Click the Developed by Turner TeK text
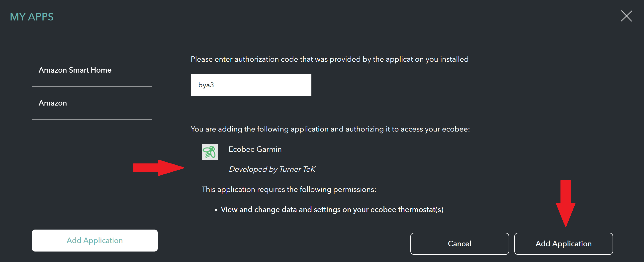The image size is (644, 262). tap(272, 169)
